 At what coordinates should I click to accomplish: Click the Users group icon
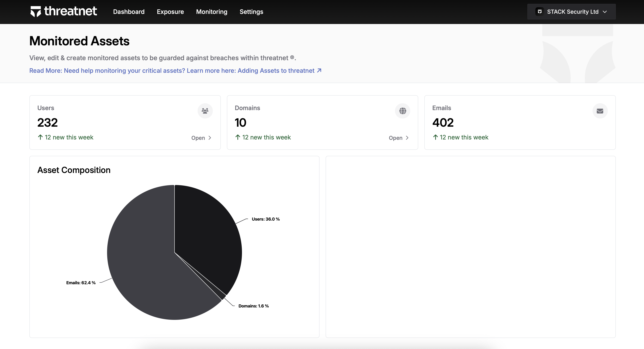205,111
